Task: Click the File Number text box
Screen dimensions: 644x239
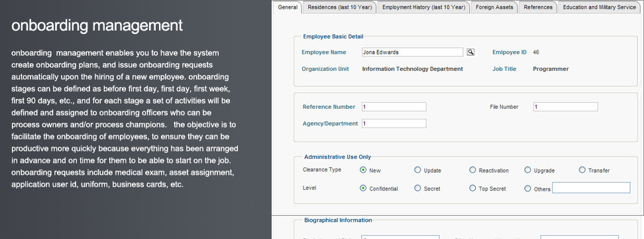Action: (x=566, y=107)
